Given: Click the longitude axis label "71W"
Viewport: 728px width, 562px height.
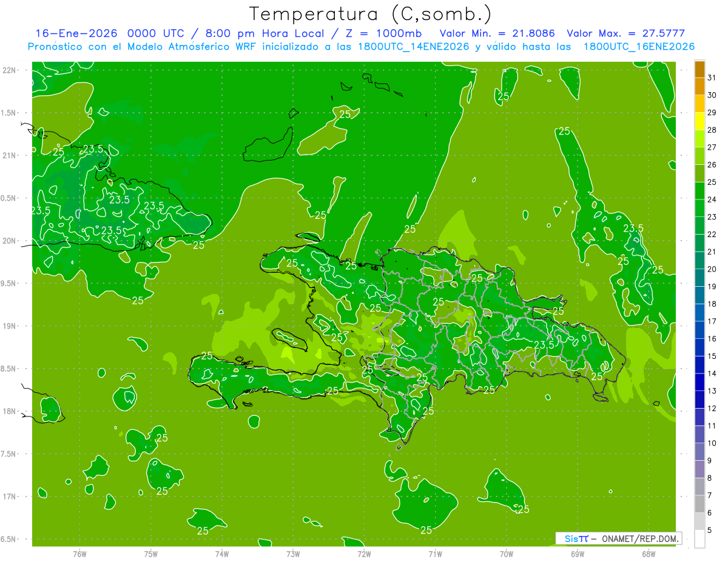Looking at the screenshot, I should [x=435, y=554].
